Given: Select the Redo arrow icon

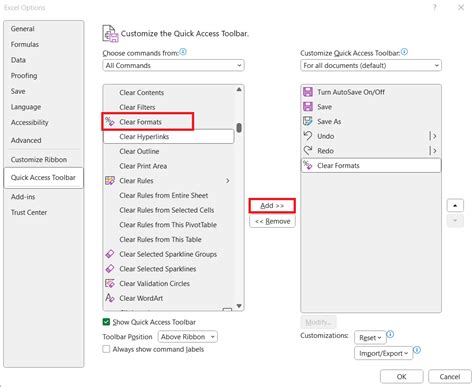Looking at the screenshot, I should (308, 150).
